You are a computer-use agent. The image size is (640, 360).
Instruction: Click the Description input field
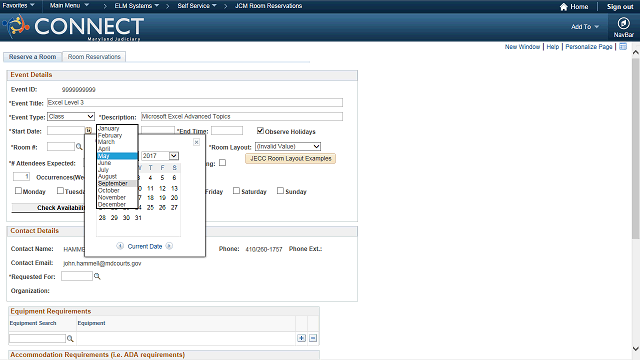tap(242, 116)
